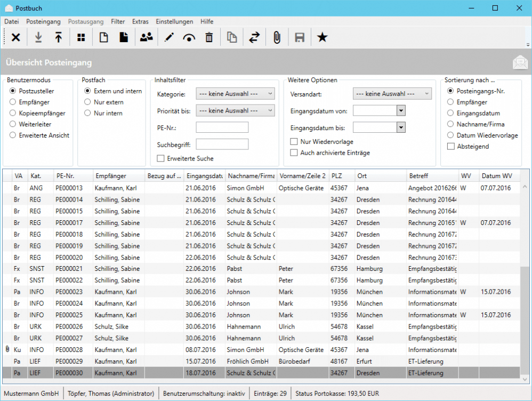Open the Filter menu
The height and width of the screenshot is (401, 532).
pos(118,21)
